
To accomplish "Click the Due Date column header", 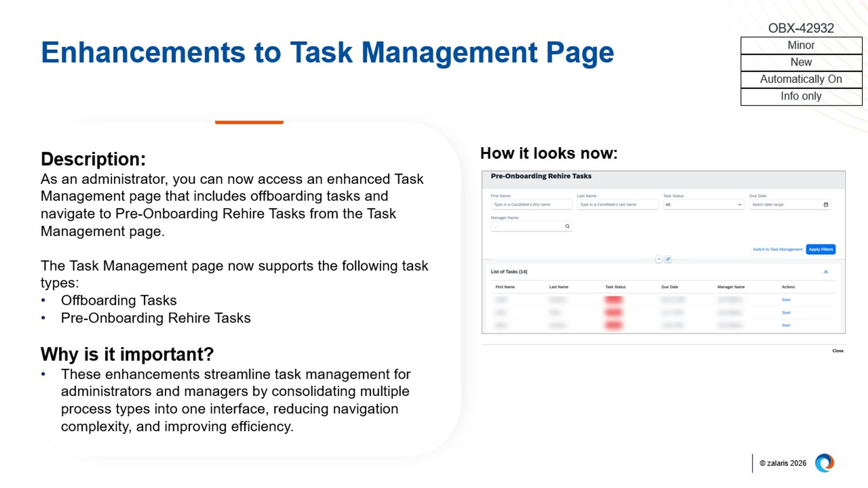I will click(670, 287).
